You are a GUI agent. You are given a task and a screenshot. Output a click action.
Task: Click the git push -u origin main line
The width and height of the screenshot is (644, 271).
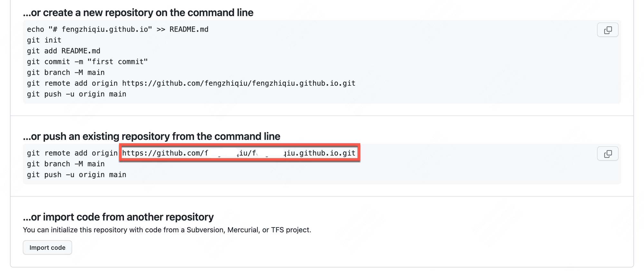click(76, 94)
